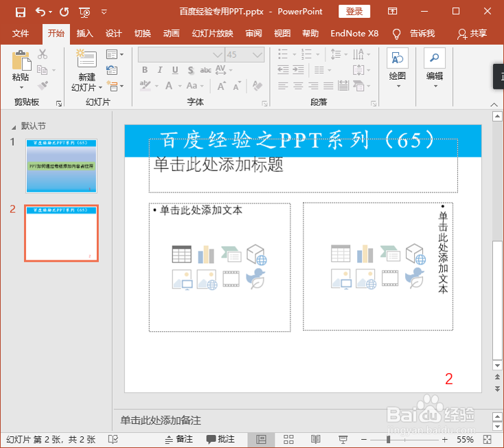Open the 文件 menu
This screenshot has width=504, height=448.
[x=21, y=34]
